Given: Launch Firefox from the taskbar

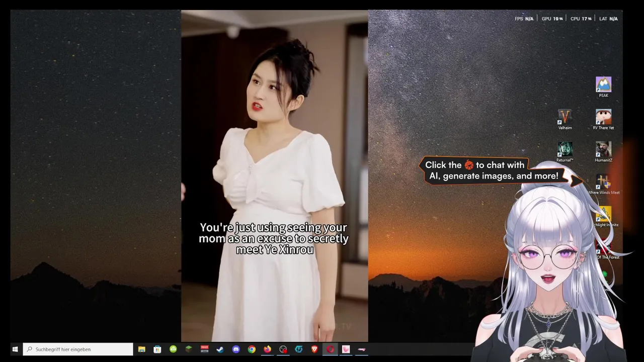Looking at the screenshot, I should point(267,349).
